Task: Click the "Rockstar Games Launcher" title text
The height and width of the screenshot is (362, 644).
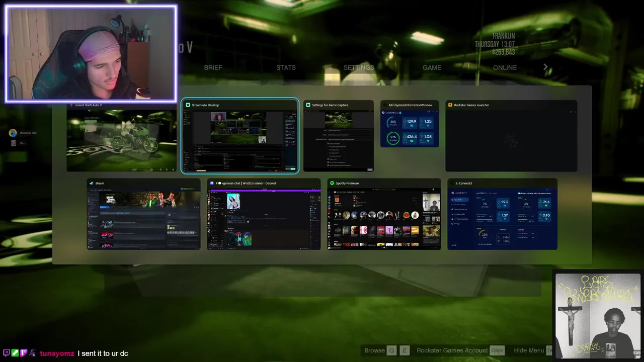Action: 471,105
